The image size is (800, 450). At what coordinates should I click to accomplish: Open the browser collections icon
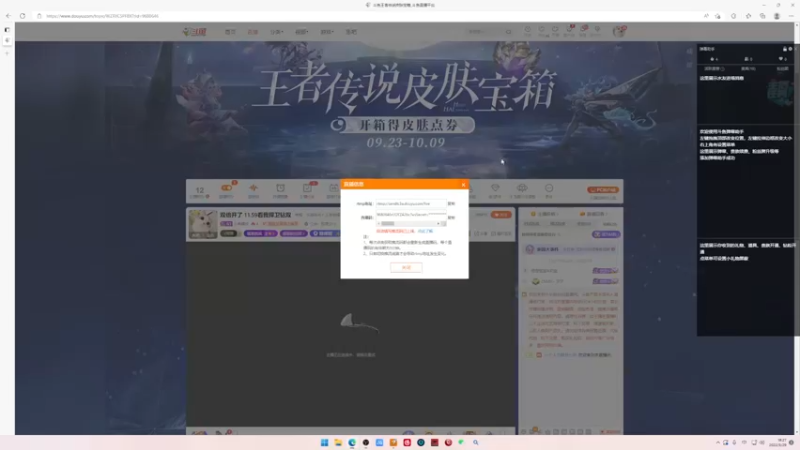pyautogui.click(x=762, y=16)
